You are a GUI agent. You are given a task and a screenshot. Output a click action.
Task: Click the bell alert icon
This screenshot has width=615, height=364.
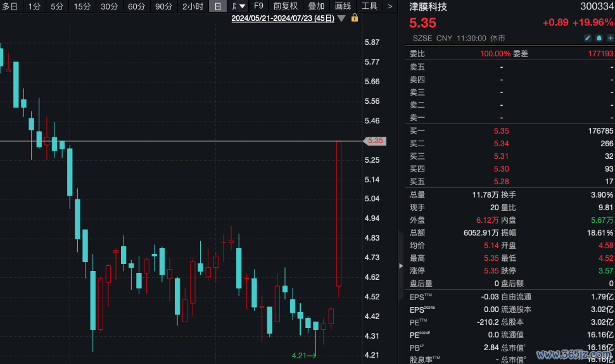[599, 38]
